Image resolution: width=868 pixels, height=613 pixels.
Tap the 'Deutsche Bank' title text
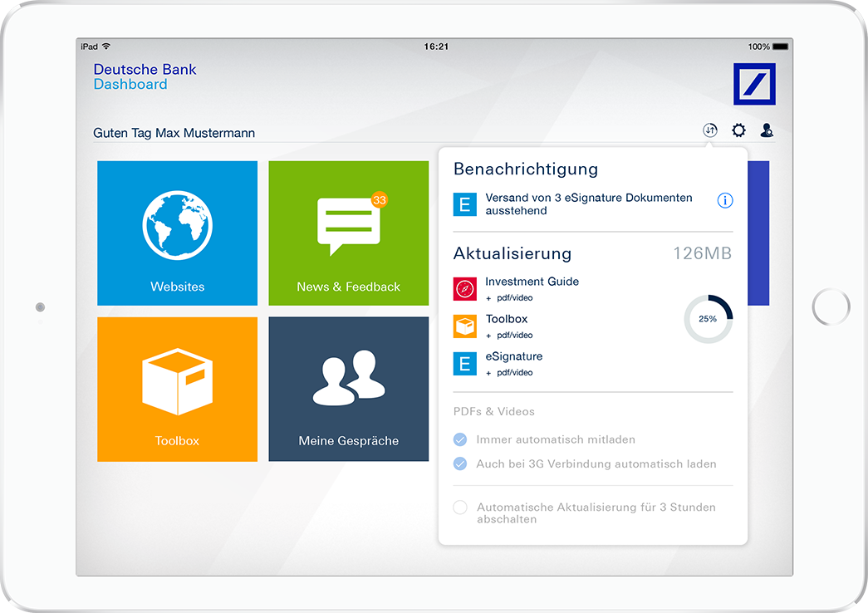pos(145,69)
